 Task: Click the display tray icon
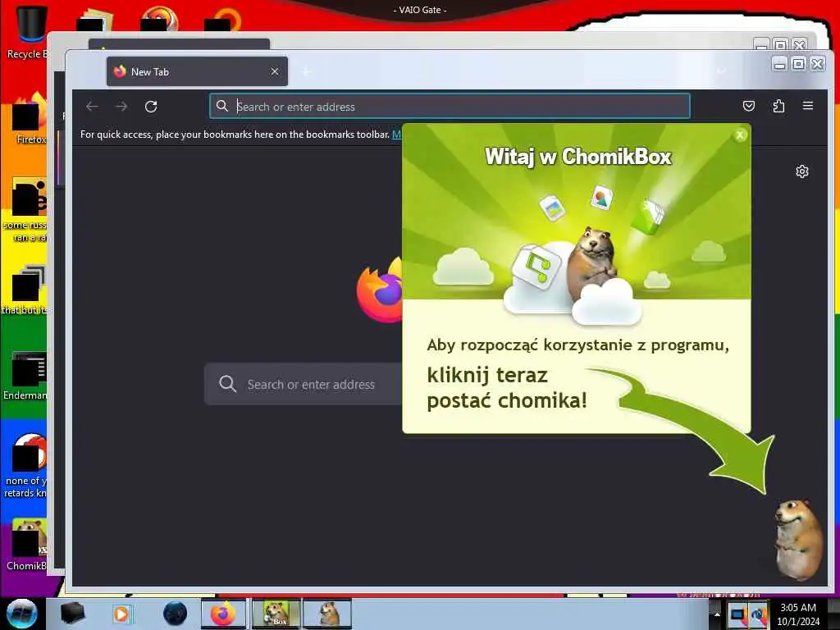coord(738,614)
